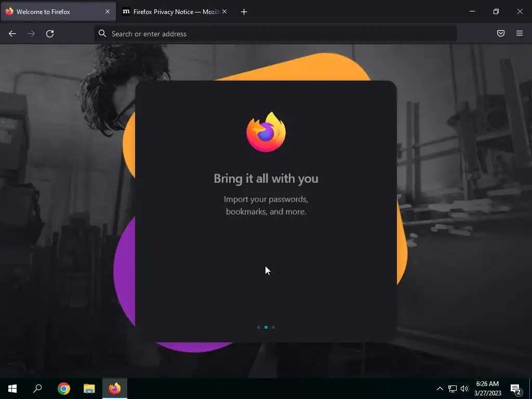Screen dimensions: 532x399
Task: Open the notification center icon
Action: (516, 389)
